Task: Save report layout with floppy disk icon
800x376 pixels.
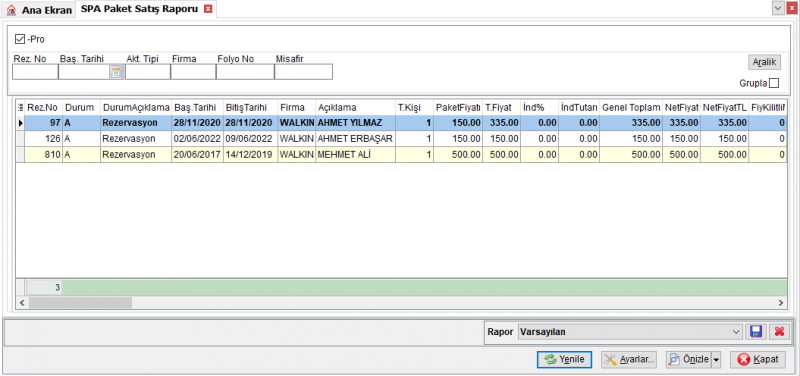Action: tap(756, 332)
